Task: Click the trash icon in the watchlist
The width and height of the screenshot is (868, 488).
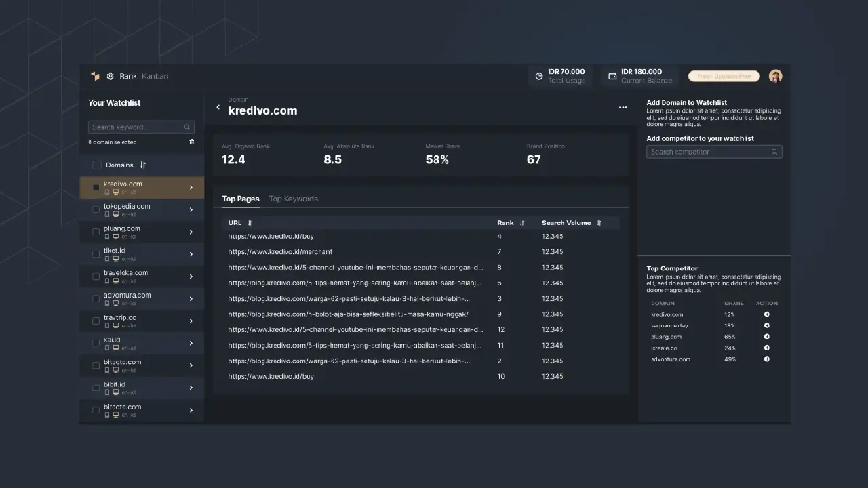Action: 191,142
